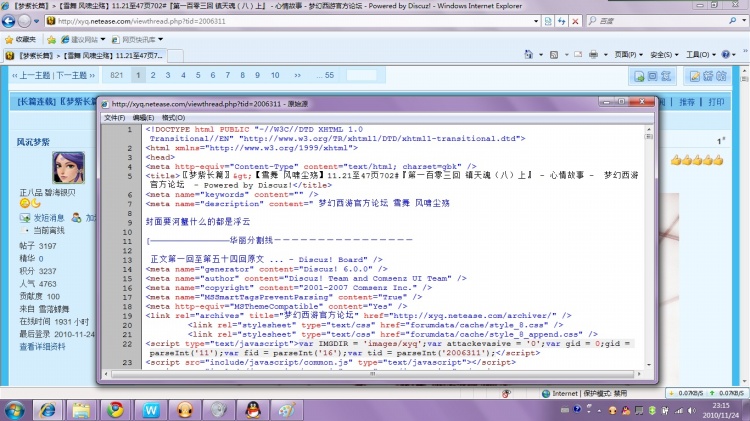The width and height of the screenshot is (750, 421).
Task: Click the Feeds icon in command bar
Action: tap(554, 55)
